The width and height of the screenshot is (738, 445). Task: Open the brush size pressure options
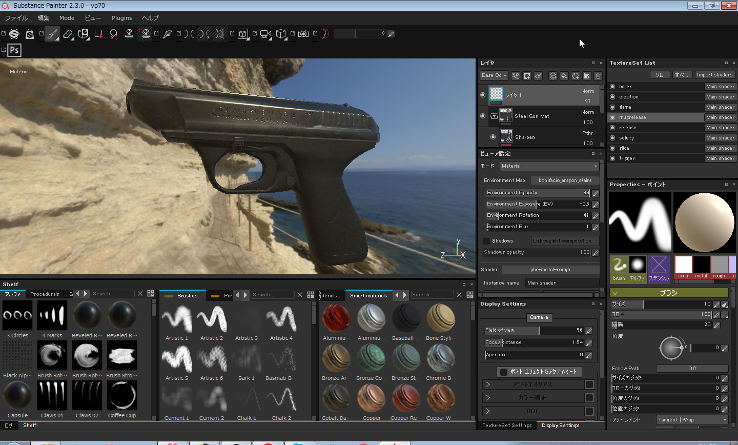point(724,304)
